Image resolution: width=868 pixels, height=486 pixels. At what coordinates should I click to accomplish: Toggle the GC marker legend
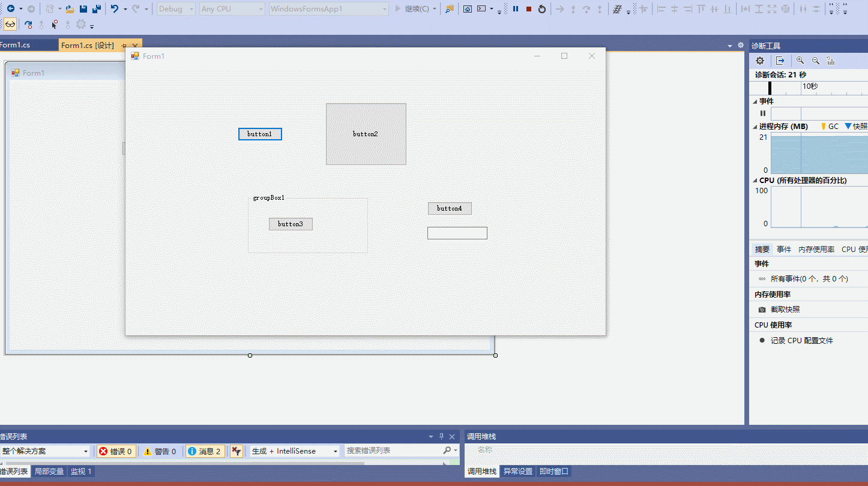(830, 127)
